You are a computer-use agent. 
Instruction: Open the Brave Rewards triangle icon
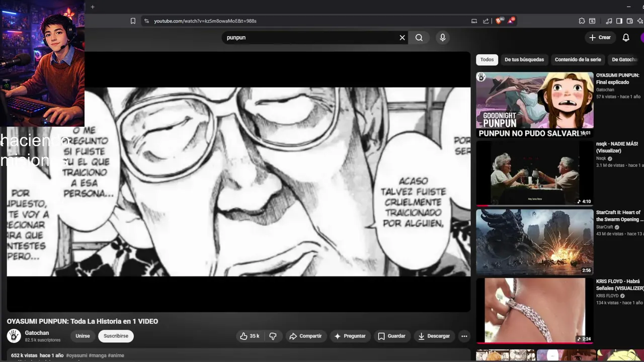[x=511, y=21]
